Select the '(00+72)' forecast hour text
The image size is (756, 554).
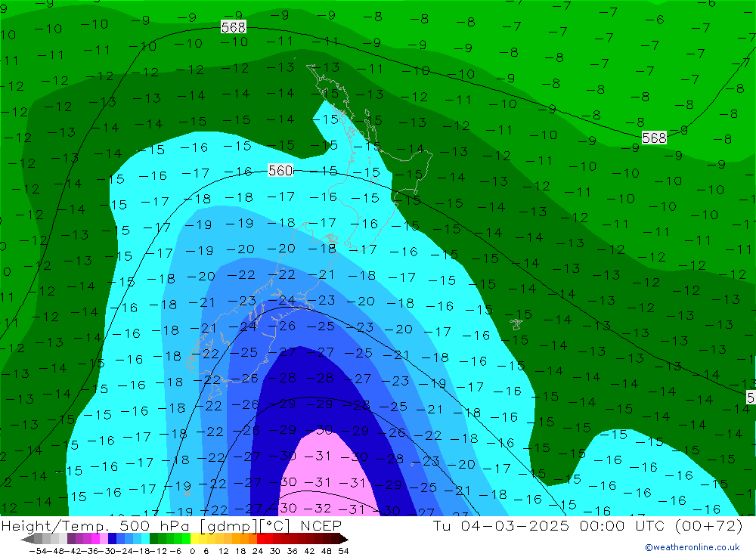click(x=708, y=525)
